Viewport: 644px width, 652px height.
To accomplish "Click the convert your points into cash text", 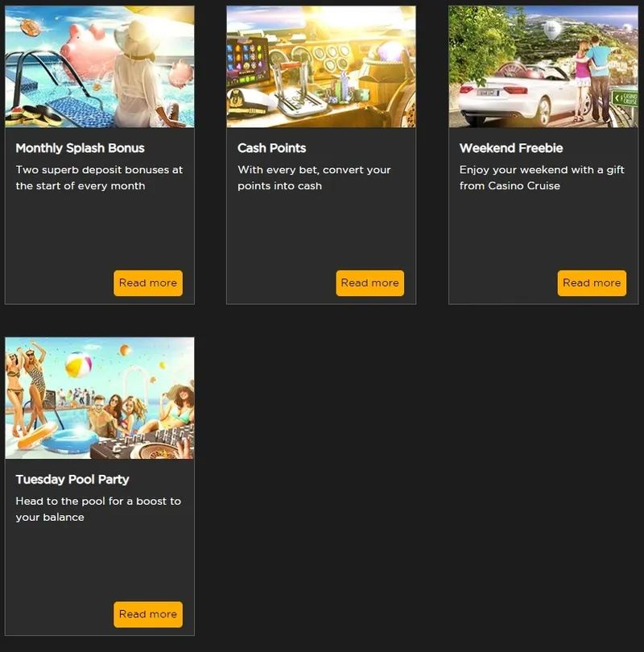I will [314, 178].
